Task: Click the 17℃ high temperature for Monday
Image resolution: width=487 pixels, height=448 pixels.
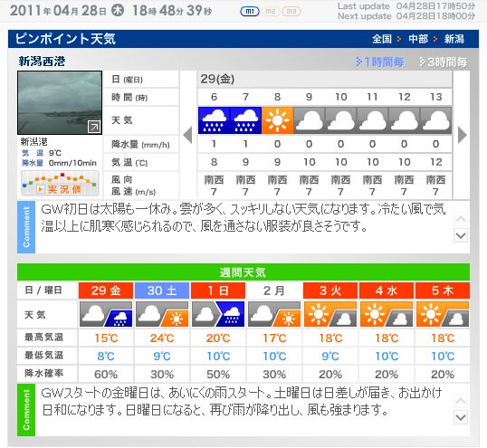Action: pos(274,338)
